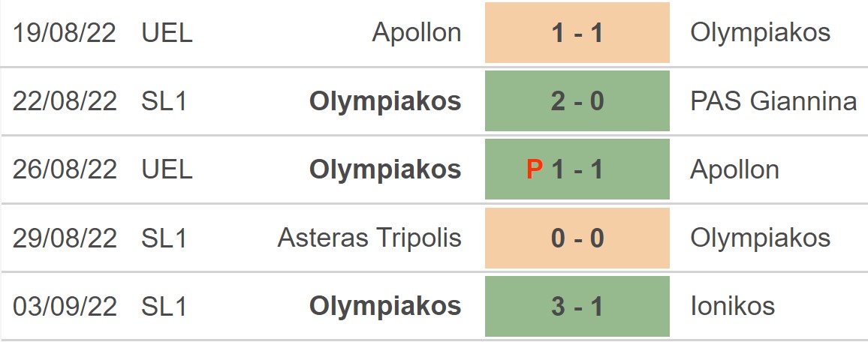
Task: Select the SL1 label on 22/08/22
Action: 164,101
